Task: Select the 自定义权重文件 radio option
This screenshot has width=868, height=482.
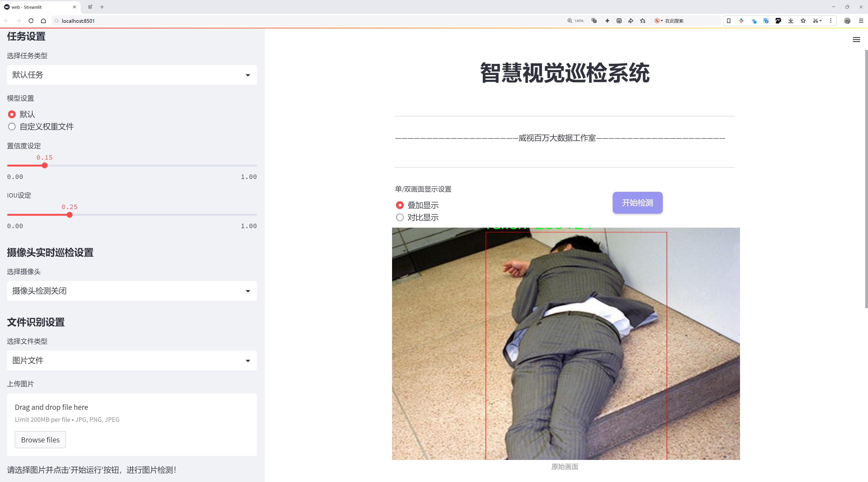Action: (x=12, y=127)
